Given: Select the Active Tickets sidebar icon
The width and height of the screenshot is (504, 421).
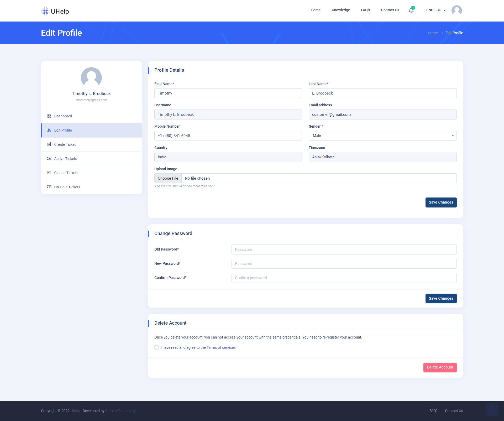Looking at the screenshot, I should 49,158.
